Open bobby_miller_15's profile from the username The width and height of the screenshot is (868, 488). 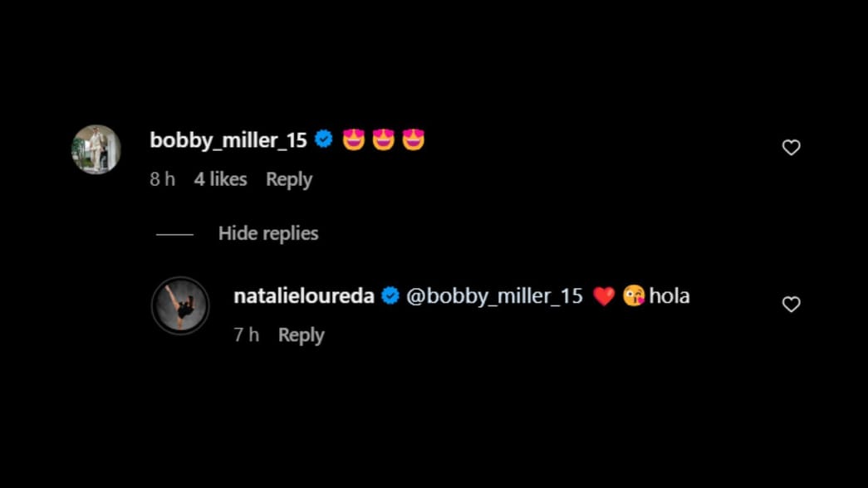tap(228, 139)
